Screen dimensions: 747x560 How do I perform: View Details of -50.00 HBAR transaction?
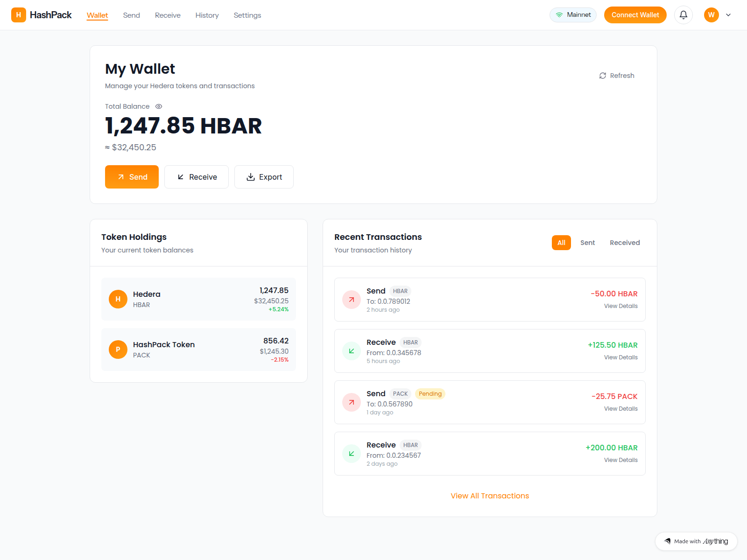620,306
